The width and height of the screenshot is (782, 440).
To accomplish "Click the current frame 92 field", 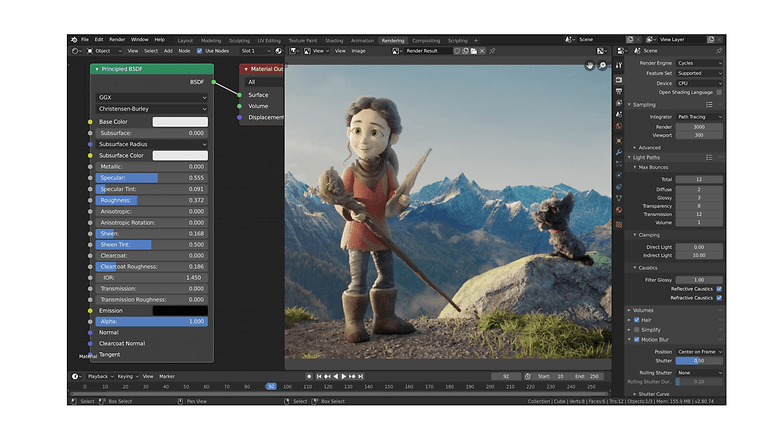I will (x=506, y=376).
